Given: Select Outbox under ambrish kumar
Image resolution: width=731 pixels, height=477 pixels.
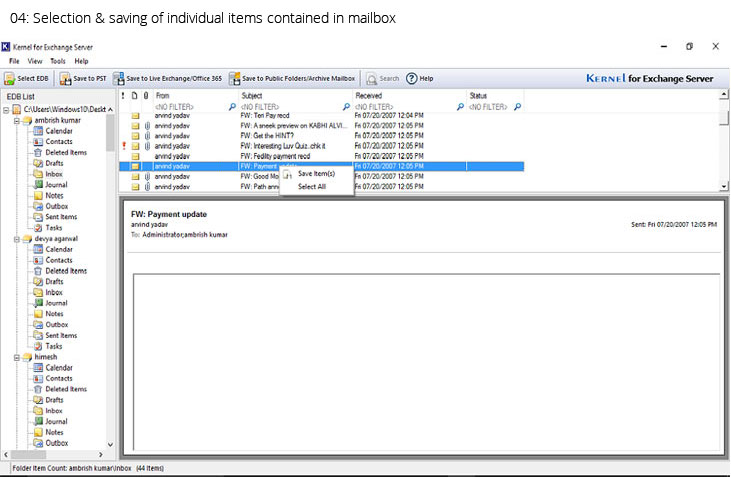Looking at the screenshot, I should [x=56, y=206].
